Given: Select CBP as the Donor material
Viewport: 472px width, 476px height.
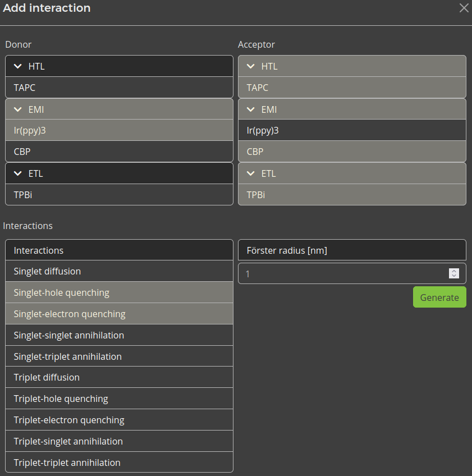Looking at the screenshot, I should click(119, 152).
